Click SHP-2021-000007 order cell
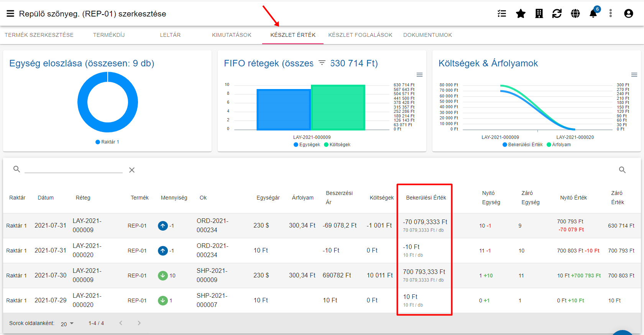 tap(212, 300)
